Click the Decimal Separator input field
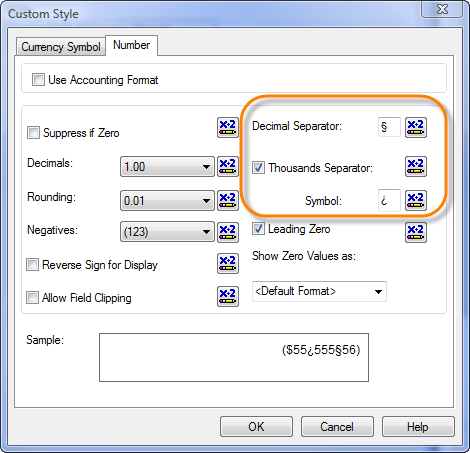 389,127
